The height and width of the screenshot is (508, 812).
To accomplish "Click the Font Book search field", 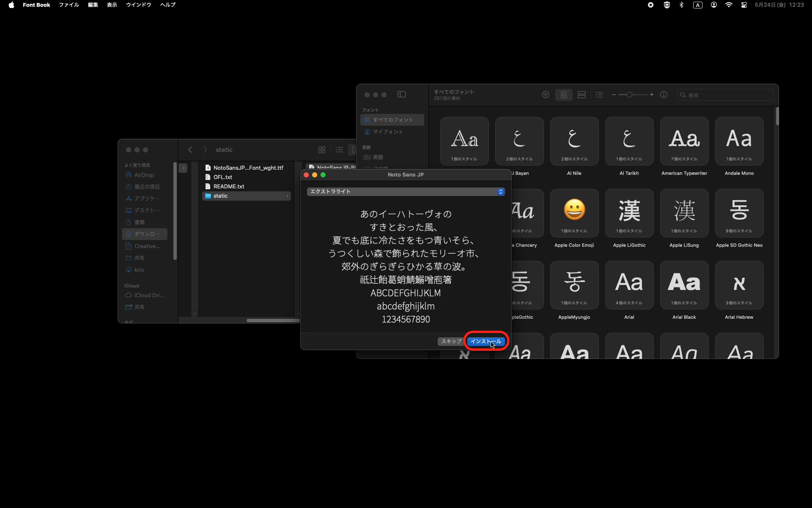I will [725, 95].
